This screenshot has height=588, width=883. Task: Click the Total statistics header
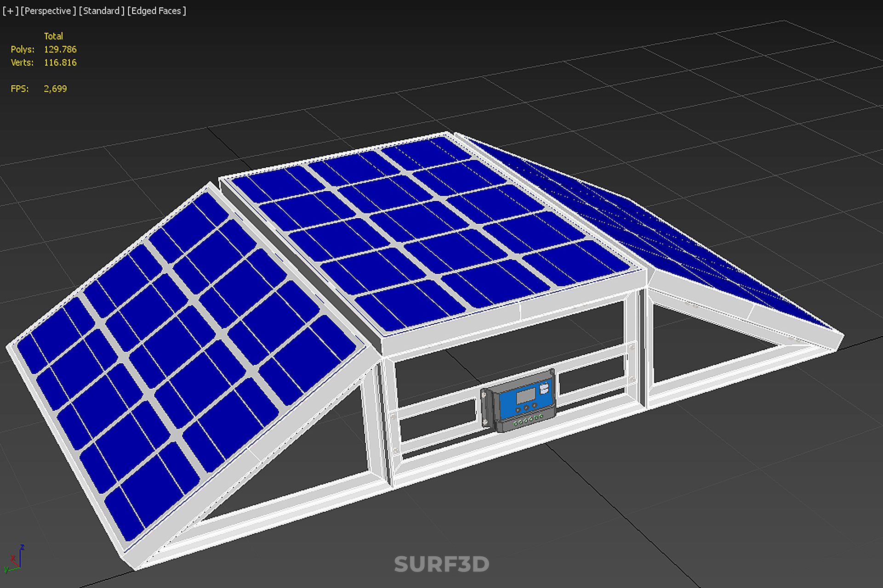(53, 36)
